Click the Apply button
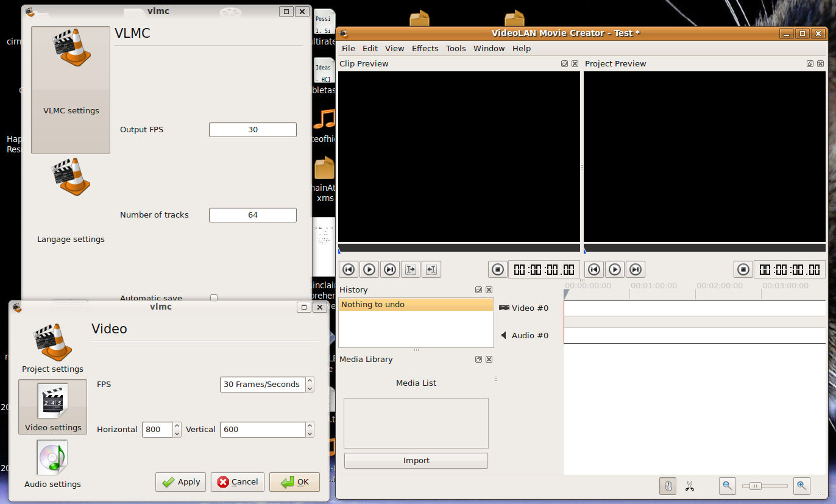 pos(181,482)
